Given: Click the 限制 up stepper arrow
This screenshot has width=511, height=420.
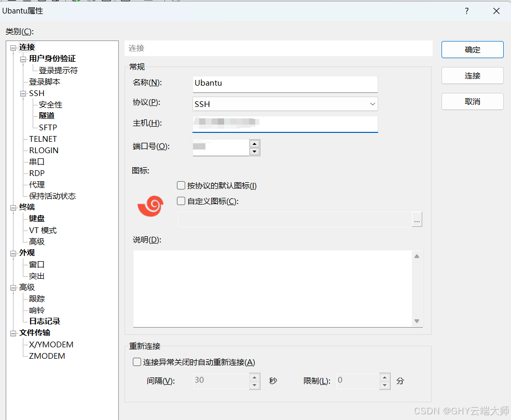Looking at the screenshot, I should pos(385,377).
